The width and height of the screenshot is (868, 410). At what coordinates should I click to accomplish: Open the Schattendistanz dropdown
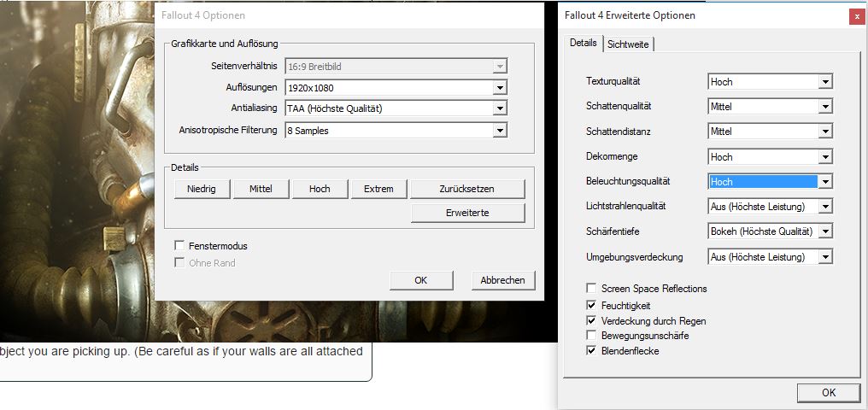point(771,132)
